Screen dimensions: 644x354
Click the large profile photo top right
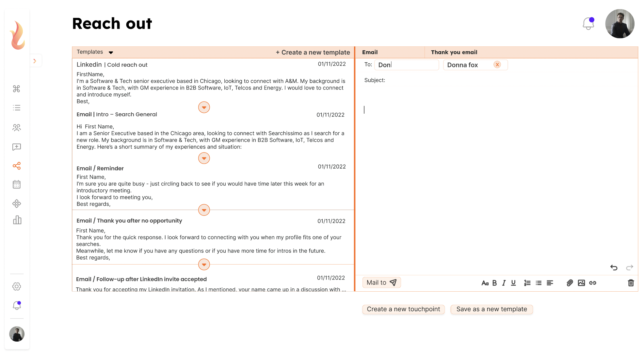(620, 24)
